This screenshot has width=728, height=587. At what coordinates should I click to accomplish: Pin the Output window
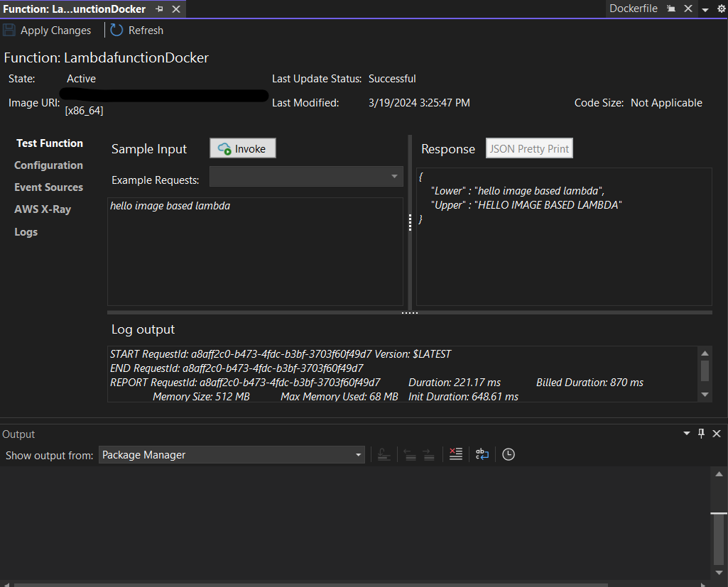(701, 433)
